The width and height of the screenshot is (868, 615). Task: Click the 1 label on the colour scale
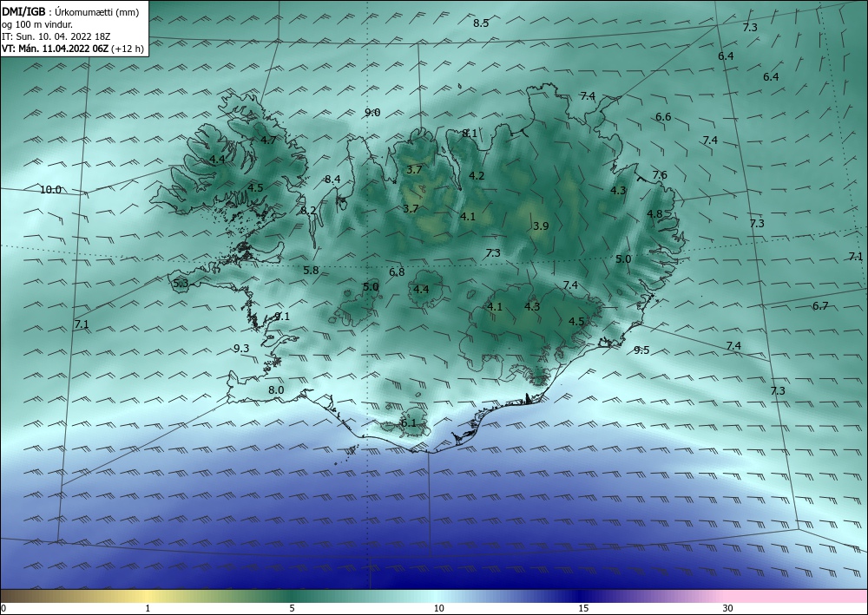click(148, 609)
